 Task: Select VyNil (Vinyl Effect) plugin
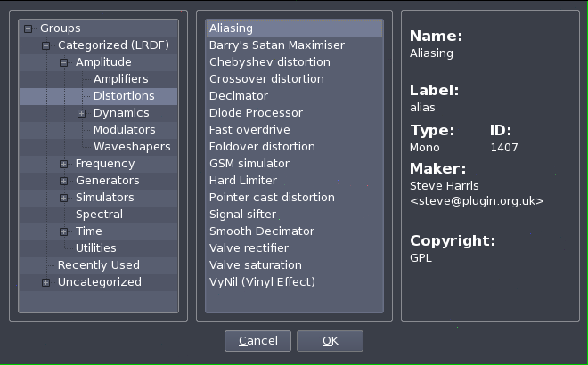point(262,282)
